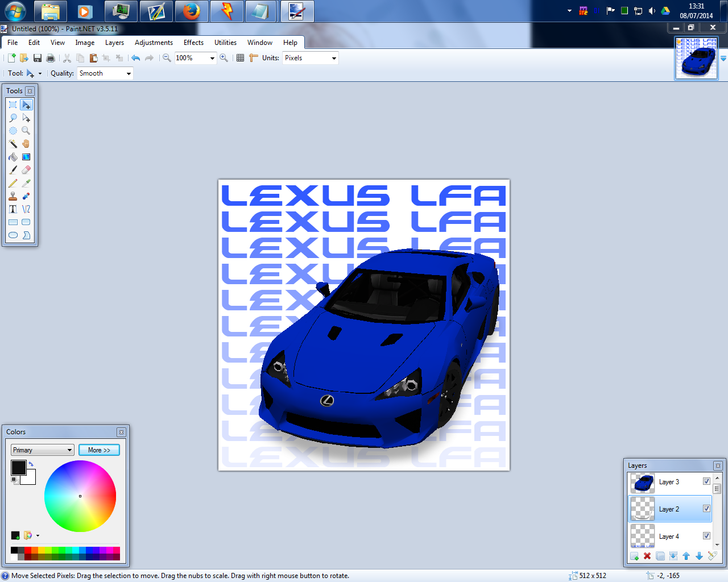728x582 pixels.
Task: Click the Paste clipboard toolbar icon
Action: [93, 58]
